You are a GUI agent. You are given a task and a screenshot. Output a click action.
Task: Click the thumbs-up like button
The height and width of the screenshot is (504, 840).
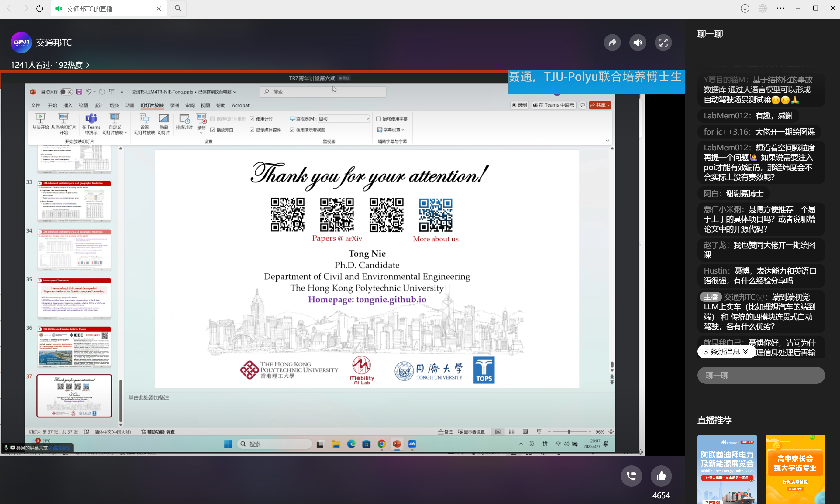point(661,476)
